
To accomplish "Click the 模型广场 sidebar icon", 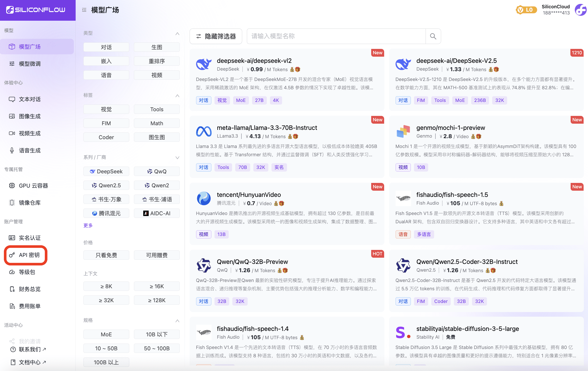I will (x=12, y=47).
